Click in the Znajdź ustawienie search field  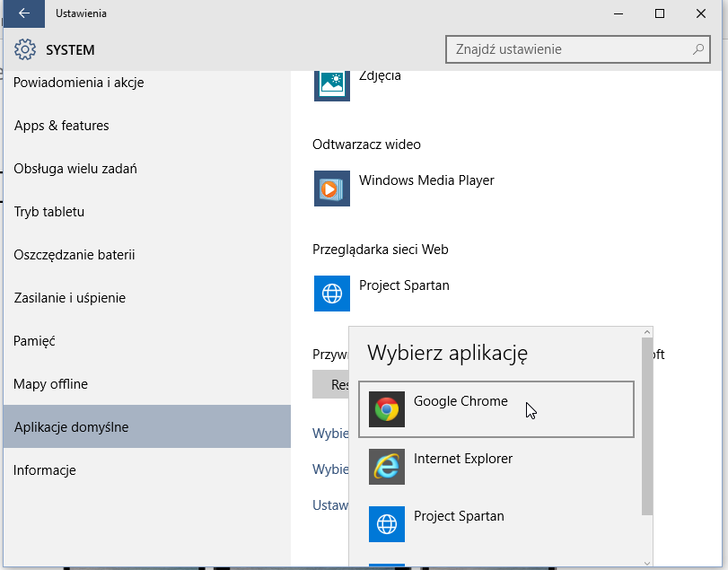pos(577,49)
